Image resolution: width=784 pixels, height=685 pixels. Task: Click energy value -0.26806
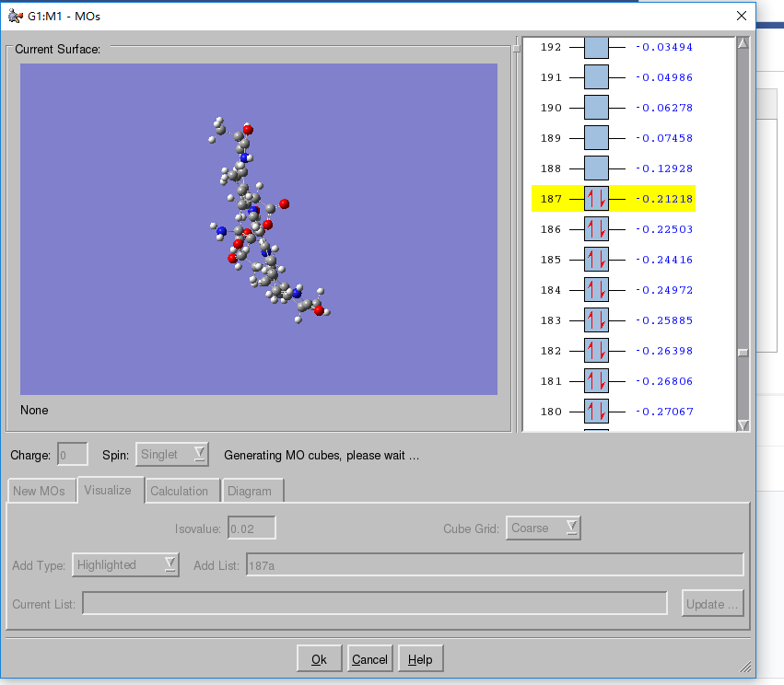pyautogui.click(x=664, y=381)
